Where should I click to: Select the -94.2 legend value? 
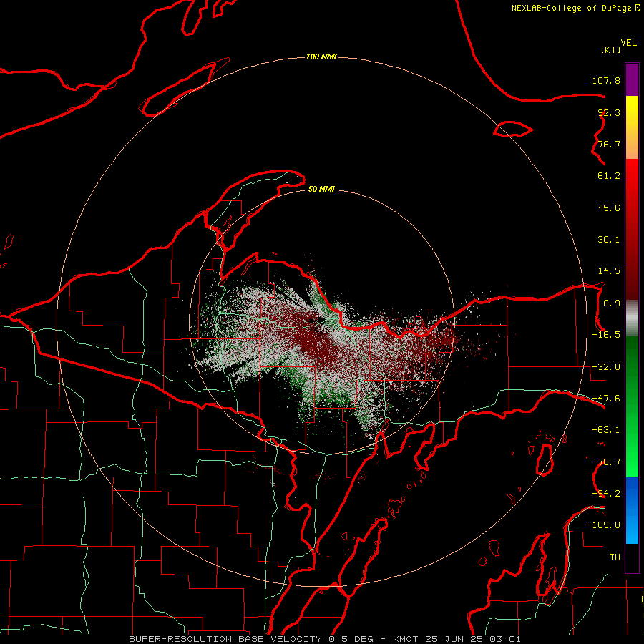coord(606,494)
